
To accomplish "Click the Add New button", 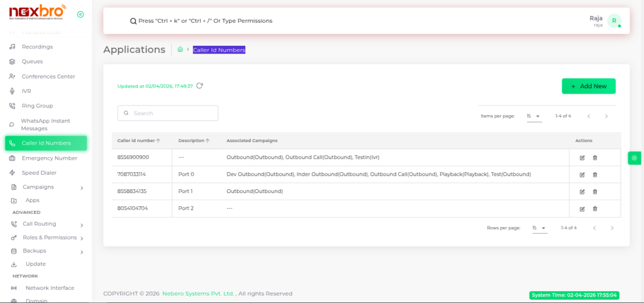I will point(588,86).
